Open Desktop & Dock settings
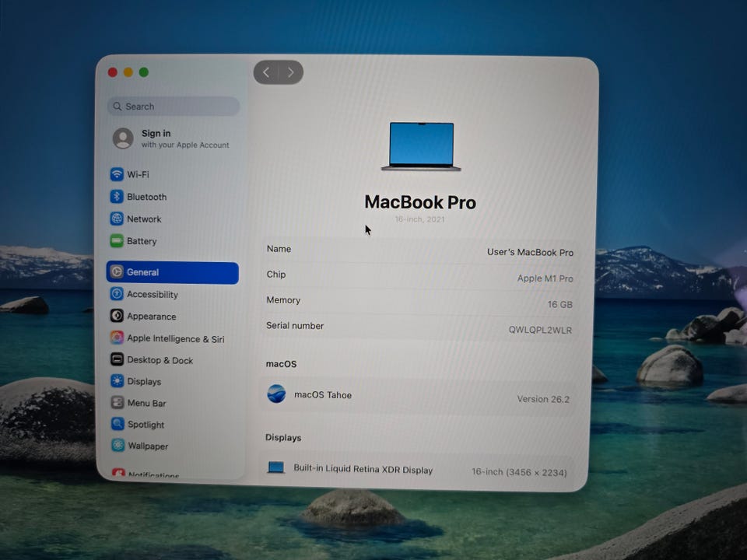The width and height of the screenshot is (747, 560). 173,360
